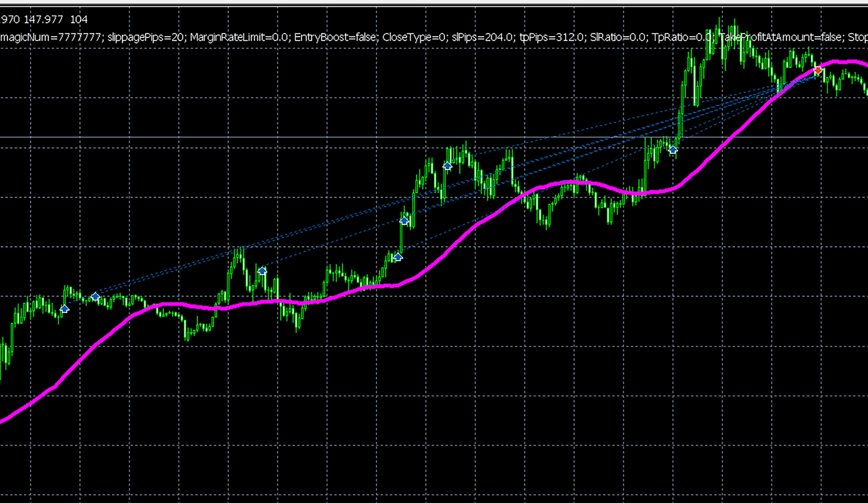The width and height of the screenshot is (868, 503).
Task: Click the leftmost blue buy arrow
Action: [64, 309]
